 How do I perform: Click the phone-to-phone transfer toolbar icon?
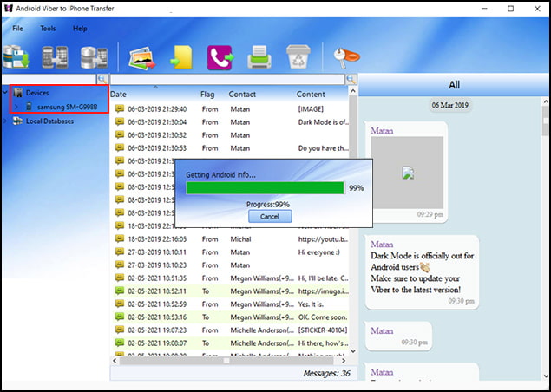56,57
